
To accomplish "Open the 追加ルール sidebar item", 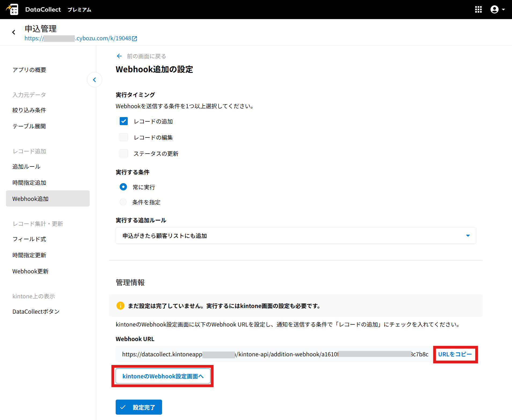I will 26,166.
